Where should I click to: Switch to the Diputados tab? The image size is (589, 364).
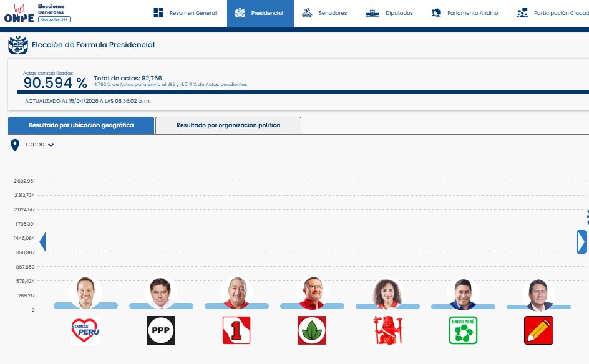click(x=389, y=13)
